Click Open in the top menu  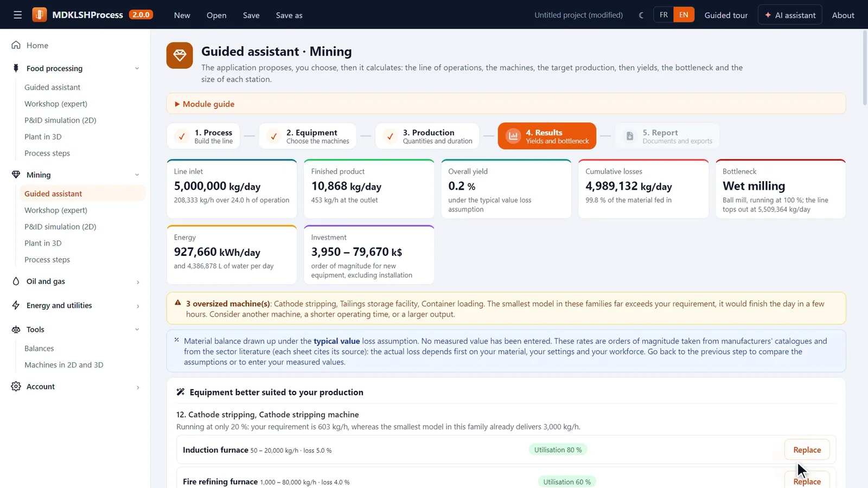tap(216, 15)
